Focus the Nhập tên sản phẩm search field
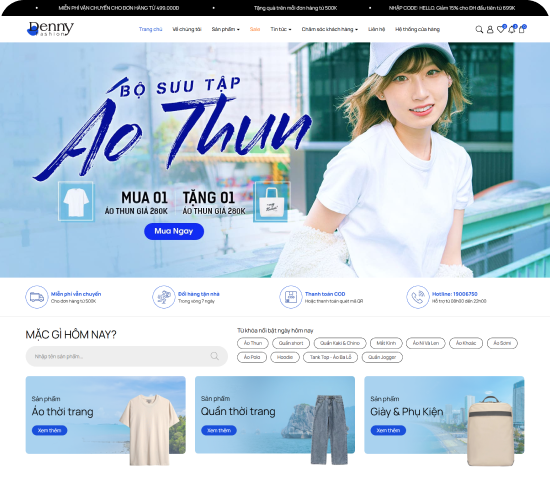Screen dimensions: 550x492 tap(127, 356)
